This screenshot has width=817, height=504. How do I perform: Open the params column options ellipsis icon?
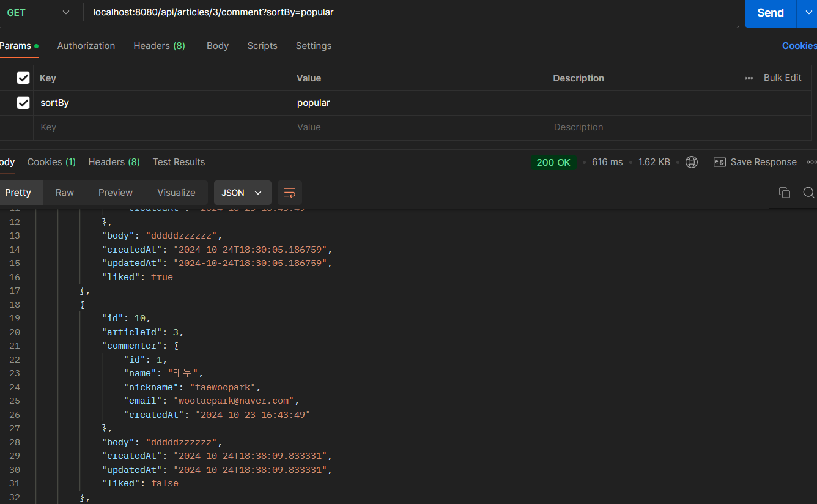point(749,78)
